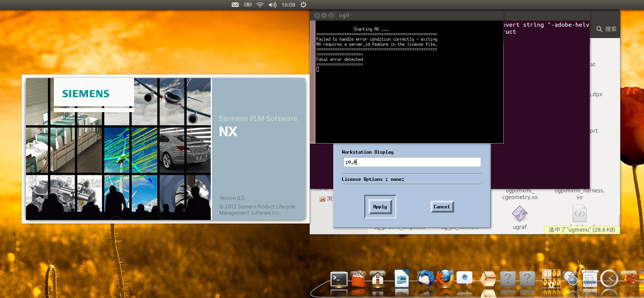Image resolution: width=644 pixels, height=298 pixels.
Task: Click the Ubuntu logo dock icon
Action: tap(629, 279)
